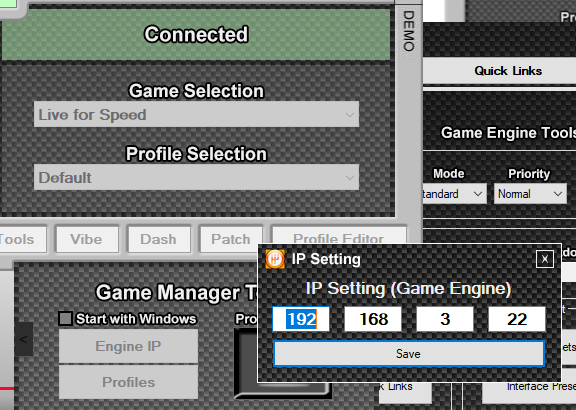Open the Patch tab
576x410 pixels.
pos(231,240)
